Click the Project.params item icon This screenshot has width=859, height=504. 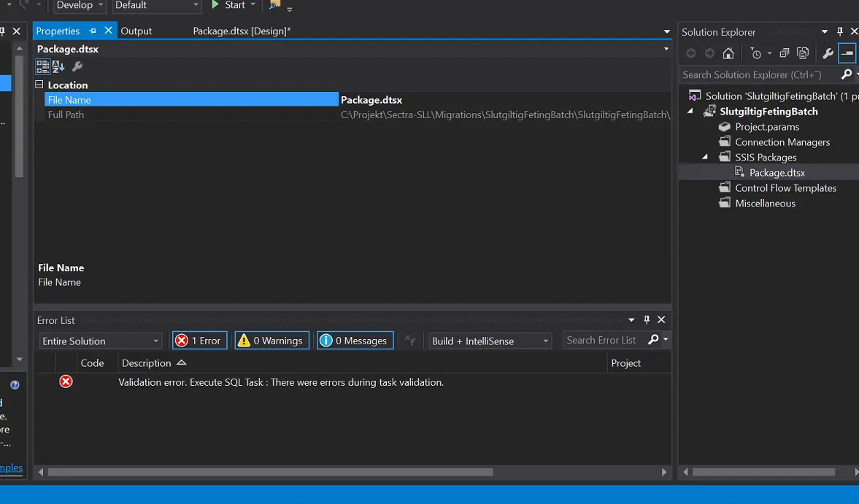(x=725, y=126)
